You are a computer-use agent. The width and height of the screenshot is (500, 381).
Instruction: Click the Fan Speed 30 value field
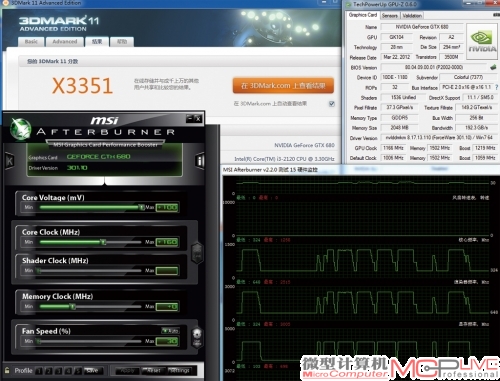[x=167, y=341]
